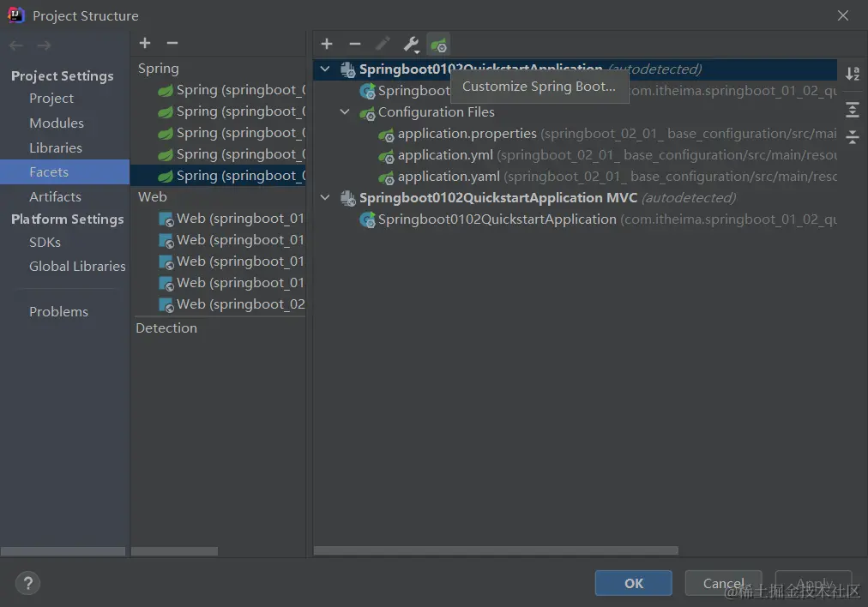Click the forward navigation arrow
Image resolution: width=868 pixels, height=607 pixels.
[45, 45]
